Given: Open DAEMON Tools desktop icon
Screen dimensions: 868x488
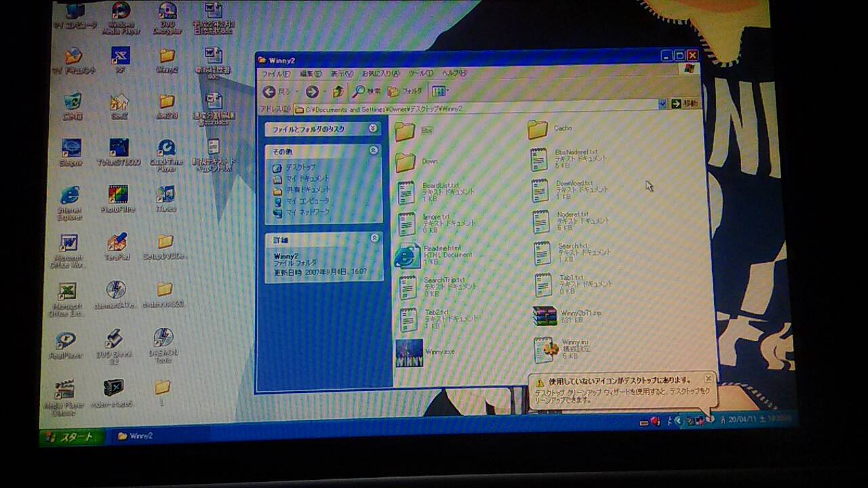Looking at the screenshot, I should pos(163,346).
